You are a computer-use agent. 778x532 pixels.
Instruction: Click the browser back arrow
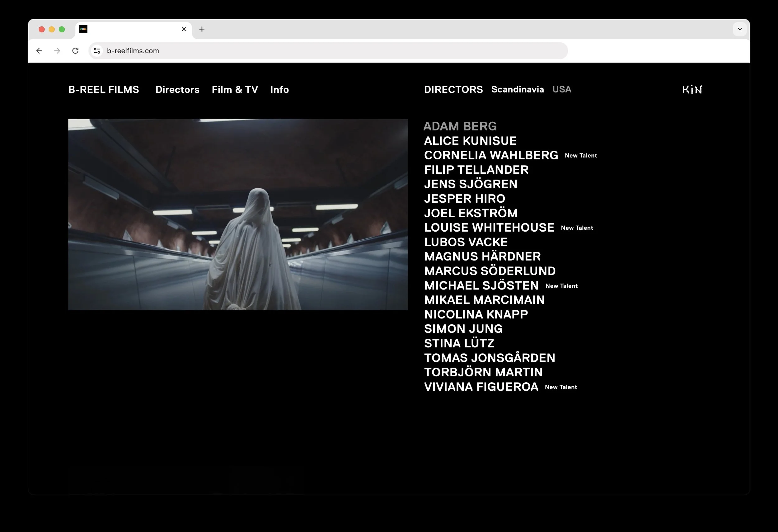pos(39,50)
